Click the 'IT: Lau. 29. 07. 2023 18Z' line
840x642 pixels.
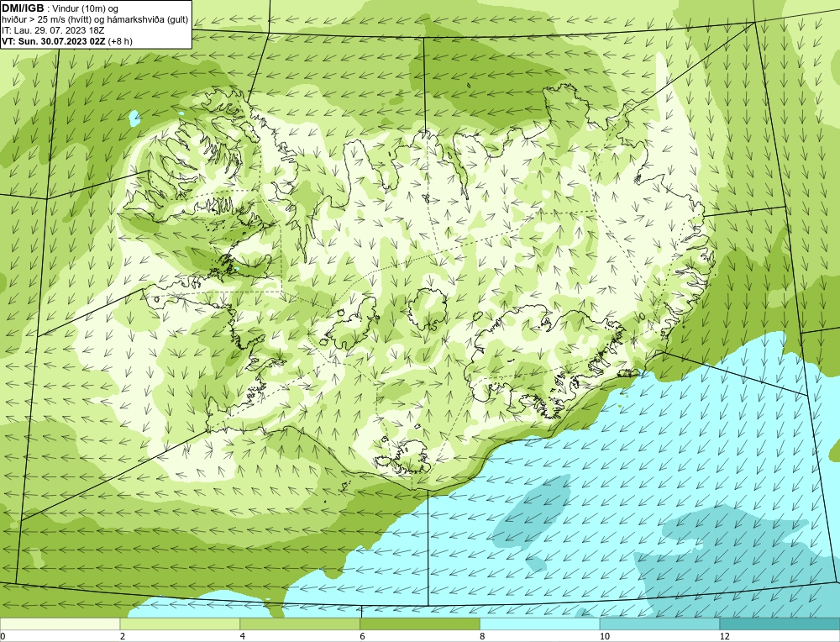51,30
